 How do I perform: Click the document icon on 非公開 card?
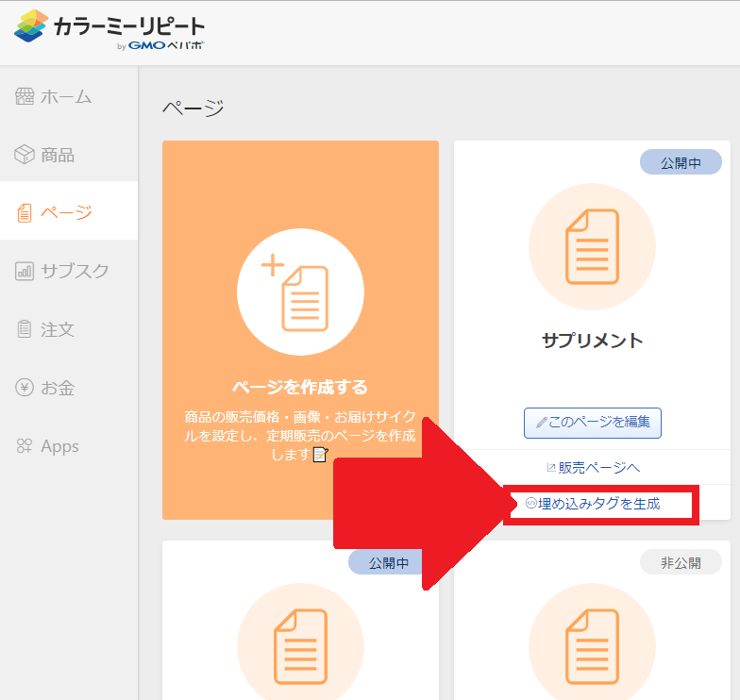[593, 646]
